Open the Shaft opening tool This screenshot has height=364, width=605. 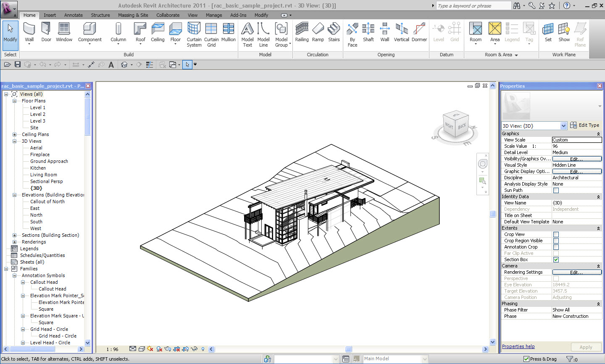[368, 32]
